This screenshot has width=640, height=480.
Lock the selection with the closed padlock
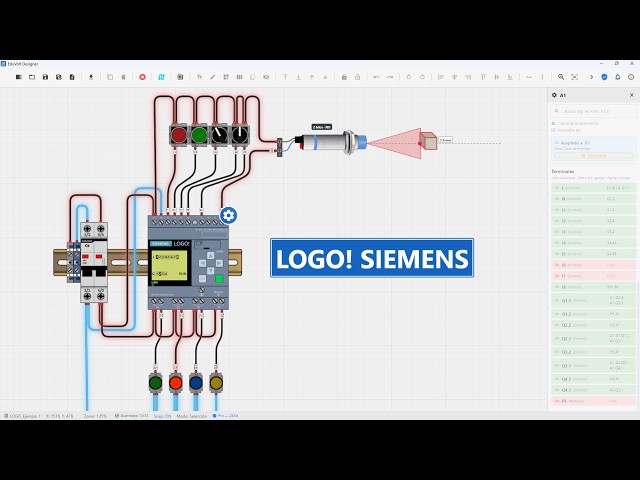(x=344, y=77)
